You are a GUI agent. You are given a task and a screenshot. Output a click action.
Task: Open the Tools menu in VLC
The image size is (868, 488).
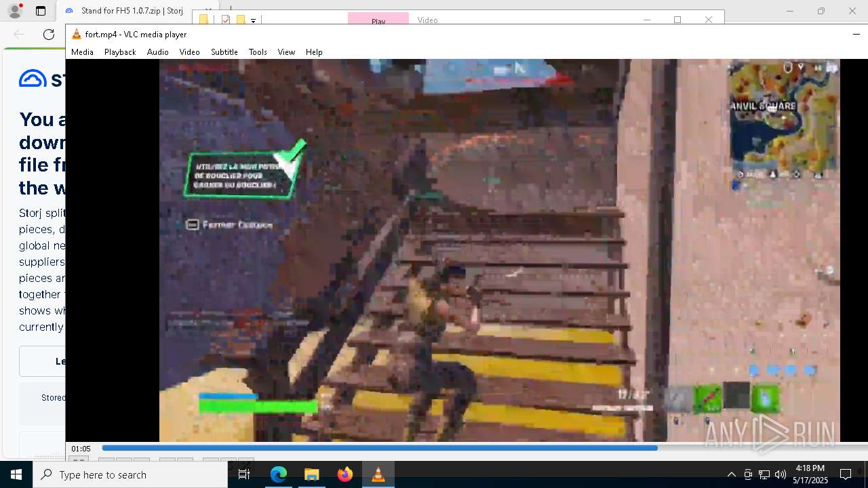pyautogui.click(x=258, y=52)
